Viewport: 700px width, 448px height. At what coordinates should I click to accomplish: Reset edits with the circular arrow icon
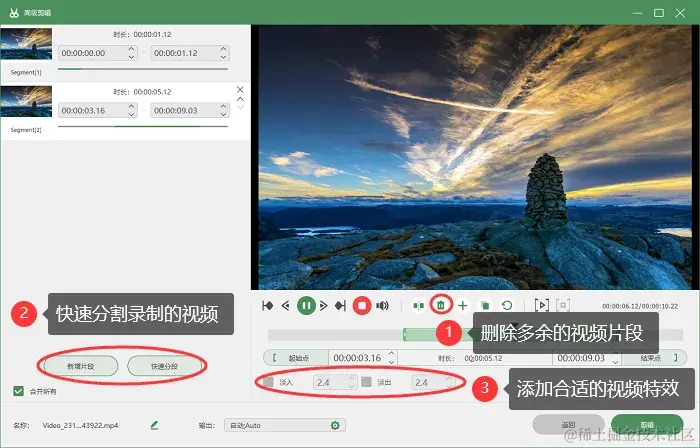507,306
